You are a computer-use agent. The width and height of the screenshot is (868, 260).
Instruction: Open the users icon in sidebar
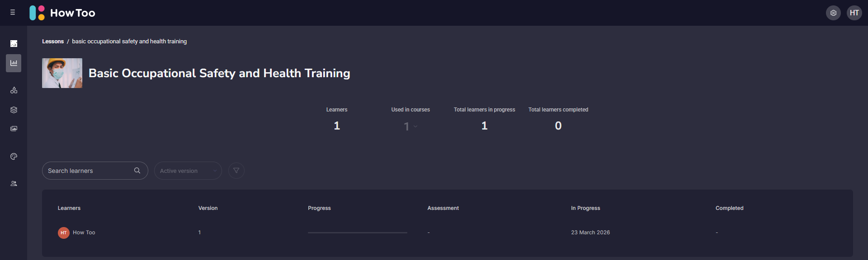(14, 184)
